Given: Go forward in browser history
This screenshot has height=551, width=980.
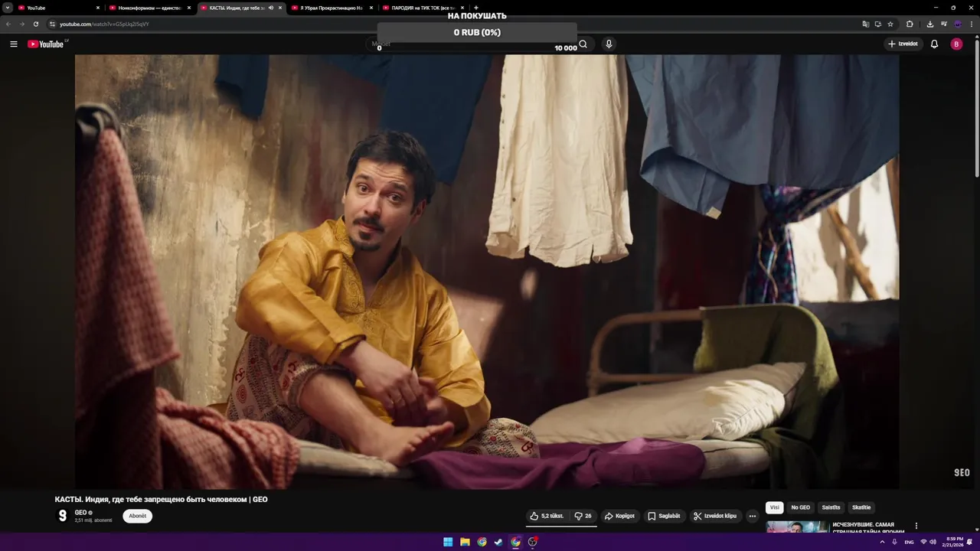Looking at the screenshot, I should (21, 24).
